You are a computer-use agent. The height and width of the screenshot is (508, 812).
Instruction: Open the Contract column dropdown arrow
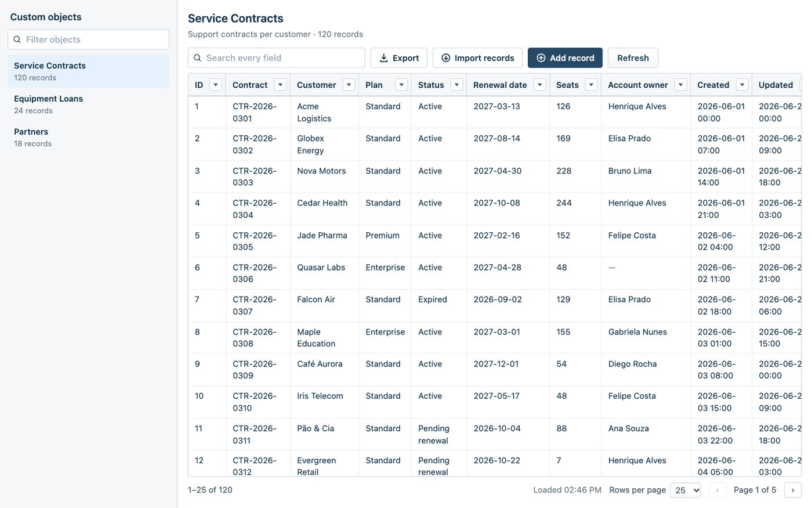tap(280, 85)
